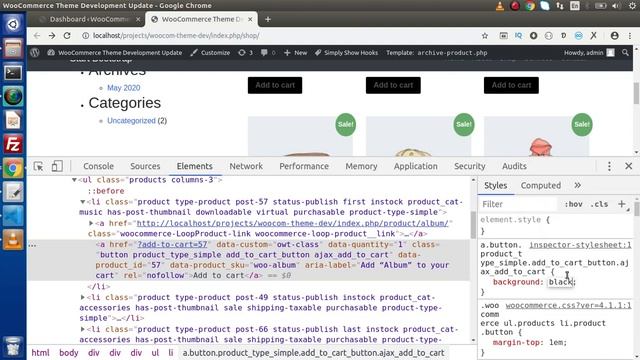Open the updates counter in admin bar
The image size is (640, 360).
245,53
